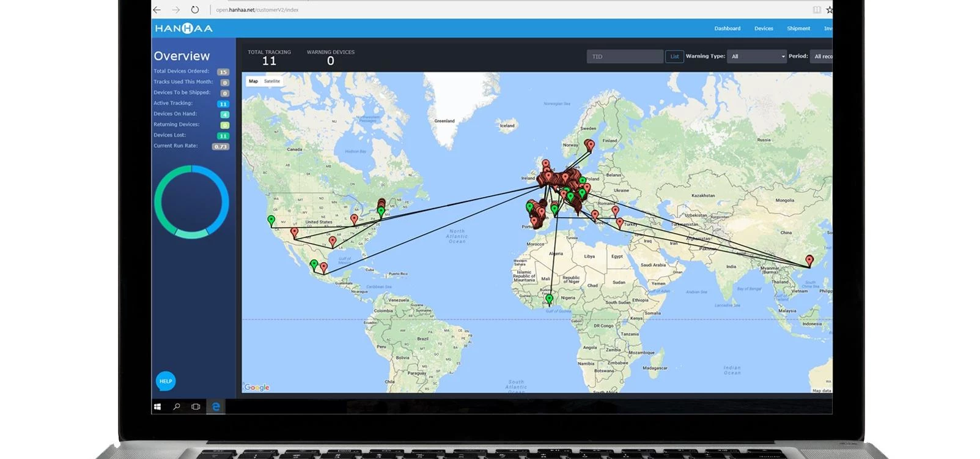Open the HELP chat bubble
Image resolution: width=980 pixels, height=459 pixels.
click(166, 381)
